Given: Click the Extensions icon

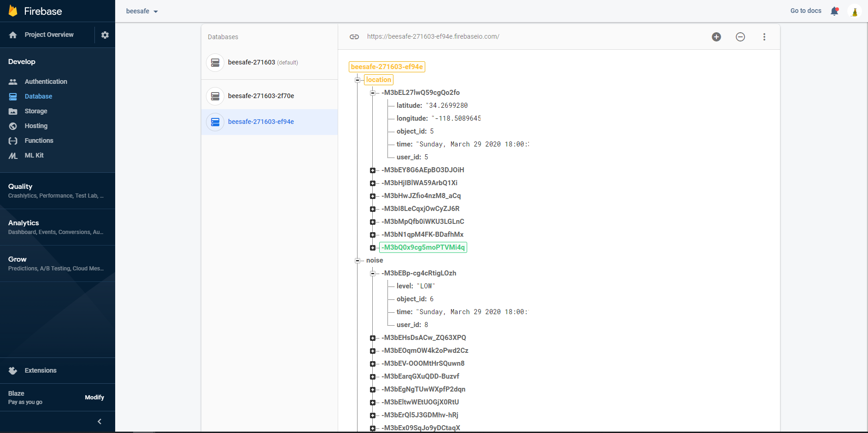Looking at the screenshot, I should [13, 370].
